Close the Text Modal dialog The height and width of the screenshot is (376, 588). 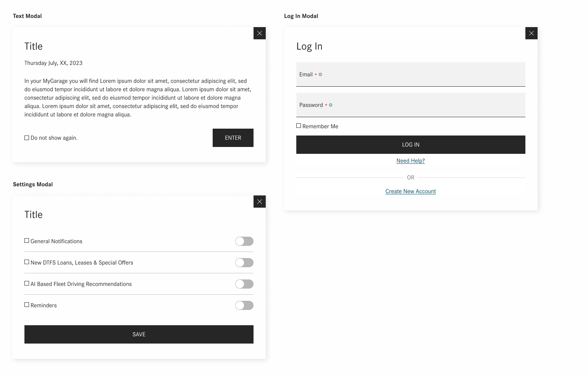[x=260, y=33]
